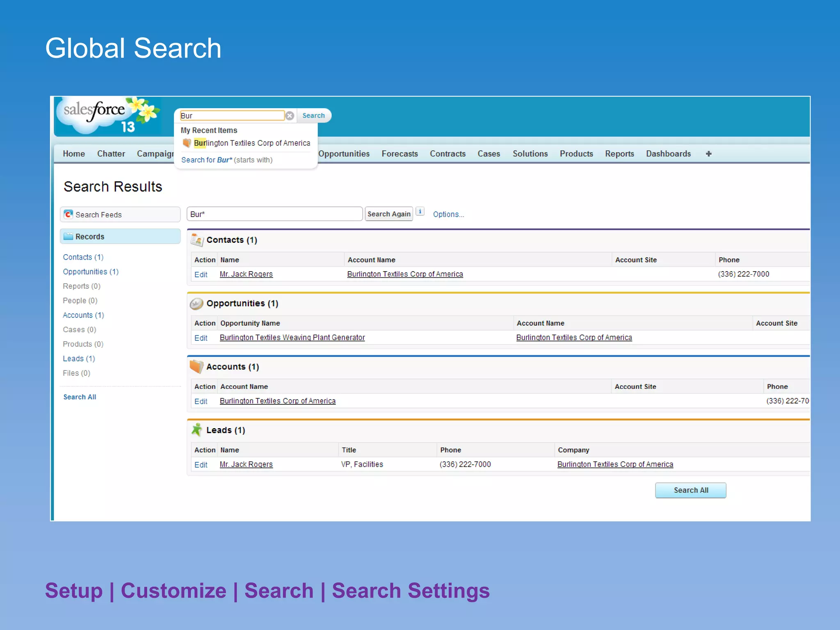Click the account folder icon in Recent Items

(187, 143)
